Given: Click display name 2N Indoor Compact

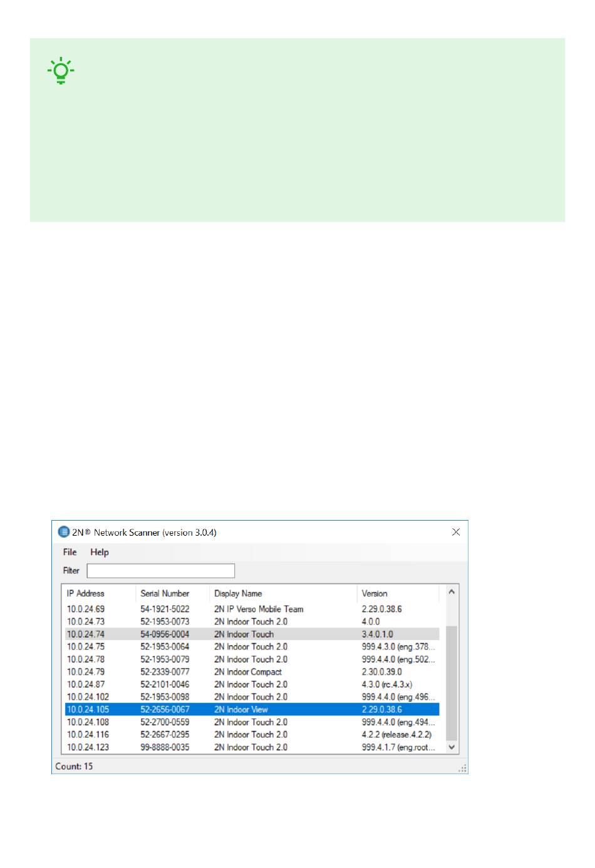Looking at the screenshot, I should click(248, 671).
